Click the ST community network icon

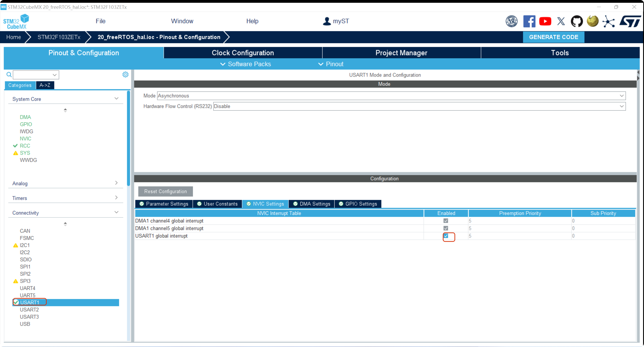click(x=608, y=21)
